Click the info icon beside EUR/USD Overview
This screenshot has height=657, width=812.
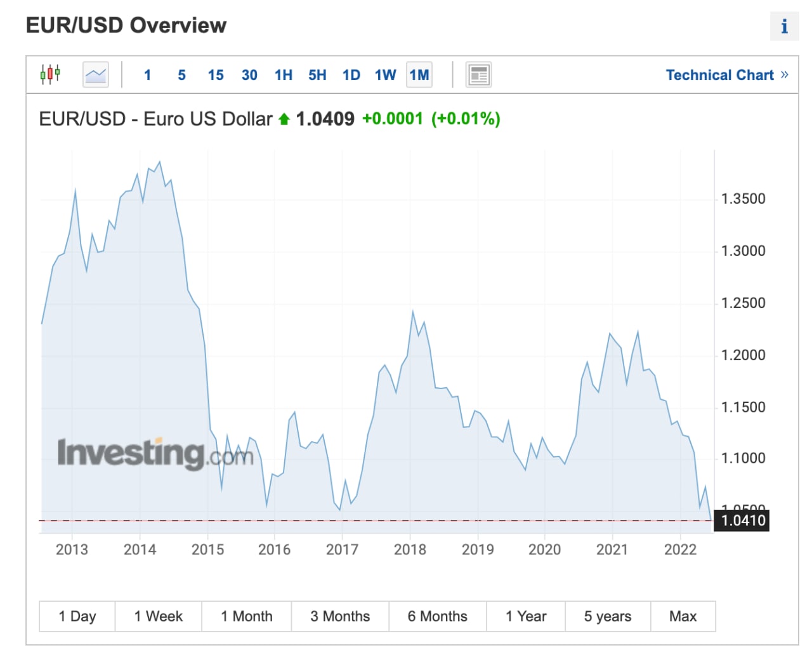point(784,26)
